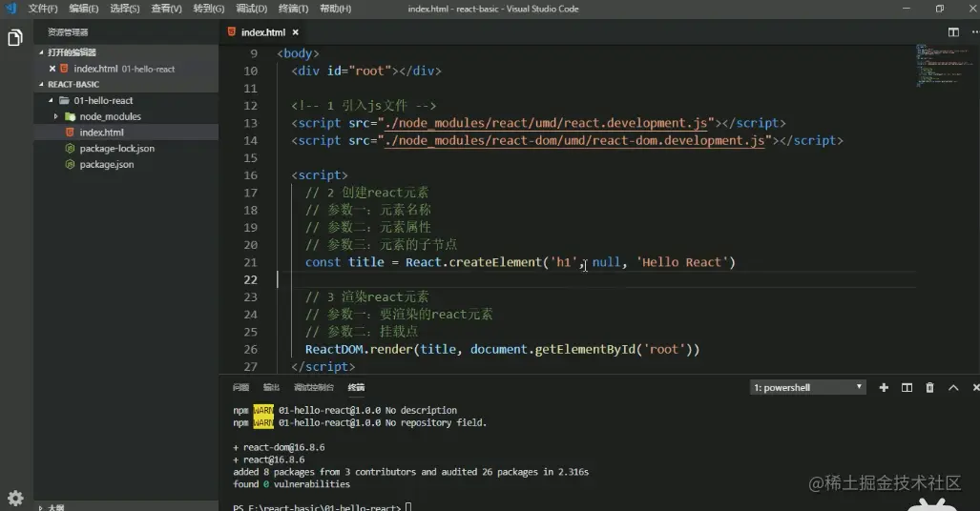The height and width of the screenshot is (511, 980).
Task: Switch to the 终端 panel tab
Action: click(356, 388)
